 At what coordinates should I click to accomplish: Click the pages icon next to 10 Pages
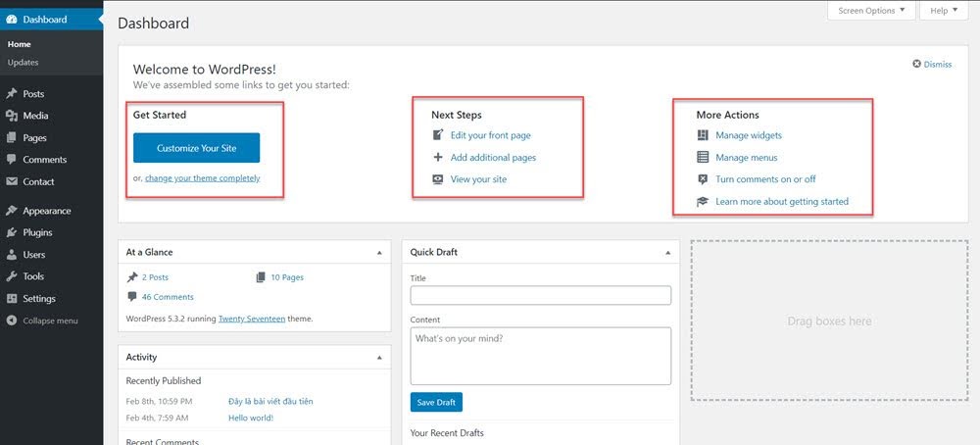point(261,277)
